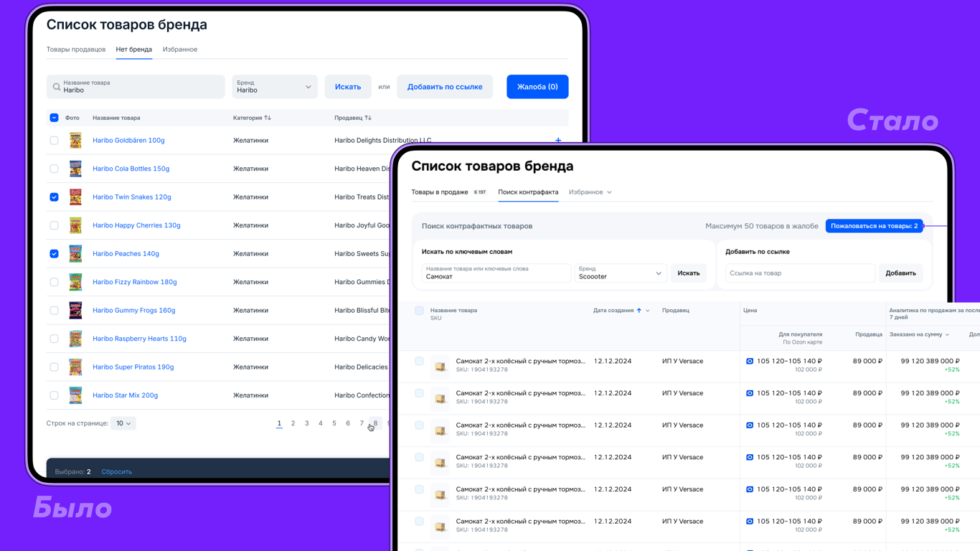
Task: Open the Haribo Twin Snakes 120g product link
Action: tap(132, 197)
